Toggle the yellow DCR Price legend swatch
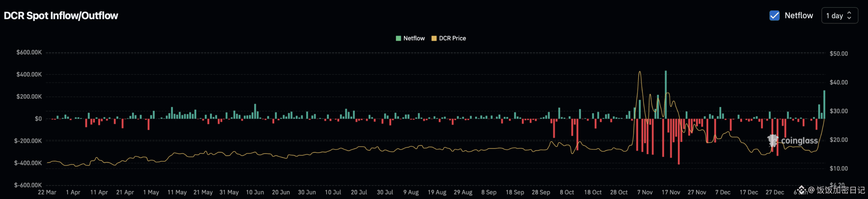The height and width of the screenshot is (199, 868). [x=434, y=38]
